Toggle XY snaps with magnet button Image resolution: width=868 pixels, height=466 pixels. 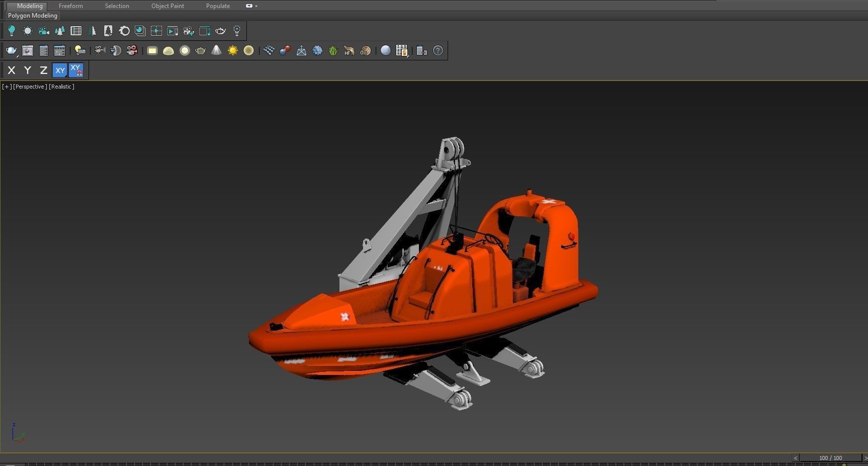tap(76, 70)
